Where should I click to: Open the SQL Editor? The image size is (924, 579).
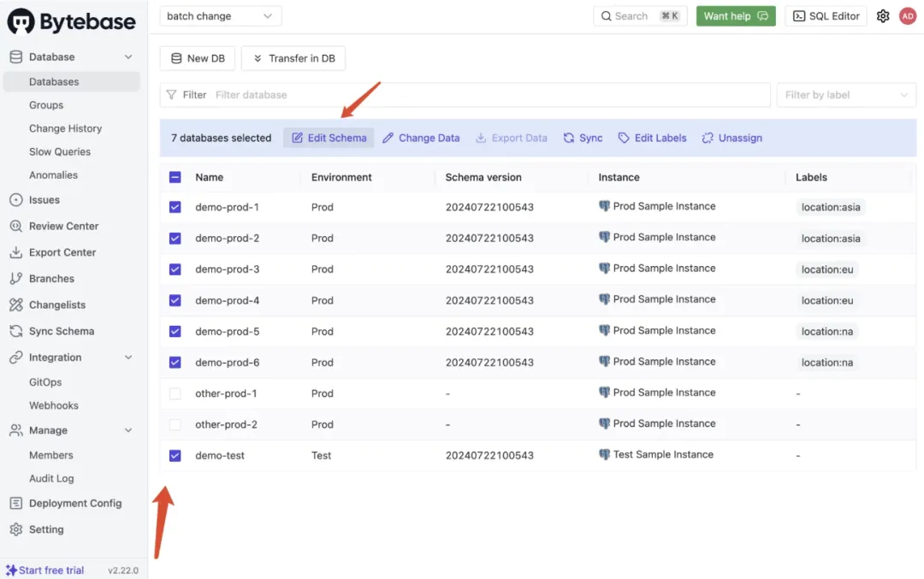pos(826,16)
